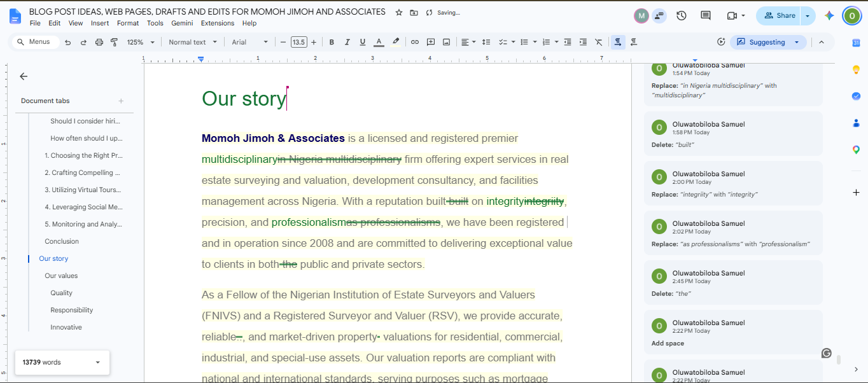Viewport: 868px width, 383px height.
Task: Add a comment using the toolbar icon
Action: tap(431, 42)
